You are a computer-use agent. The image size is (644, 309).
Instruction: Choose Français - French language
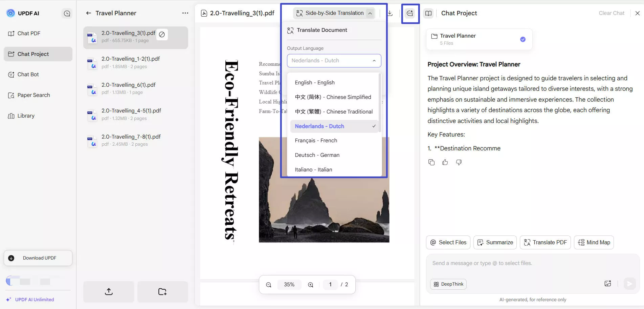point(334,141)
